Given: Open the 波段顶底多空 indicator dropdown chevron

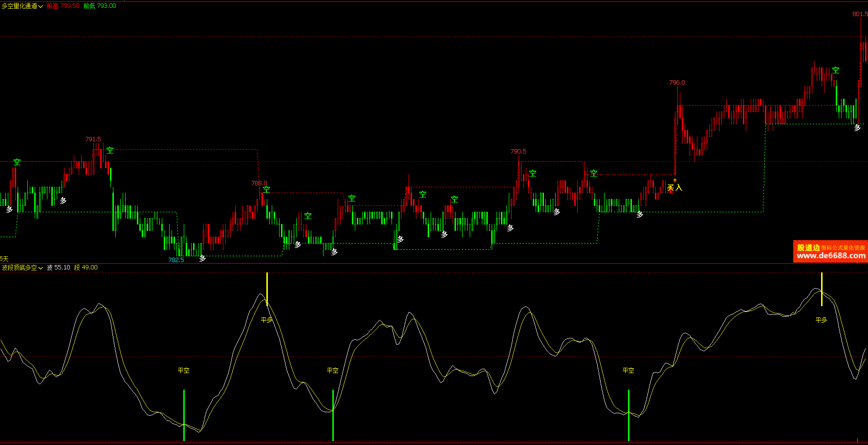Looking at the screenshot, I should pyautogui.click(x=41, y=268).
